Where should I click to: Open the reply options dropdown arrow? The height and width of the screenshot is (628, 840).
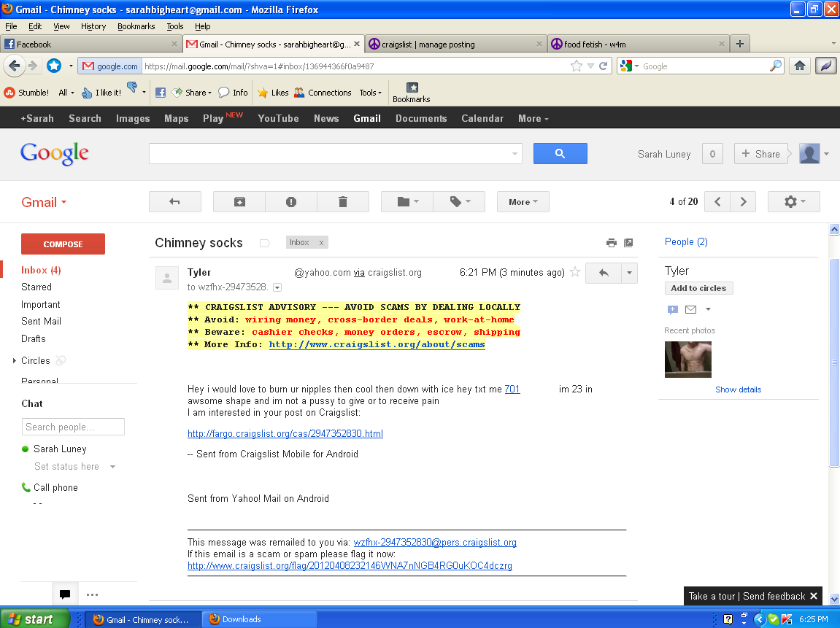point(630,273)
